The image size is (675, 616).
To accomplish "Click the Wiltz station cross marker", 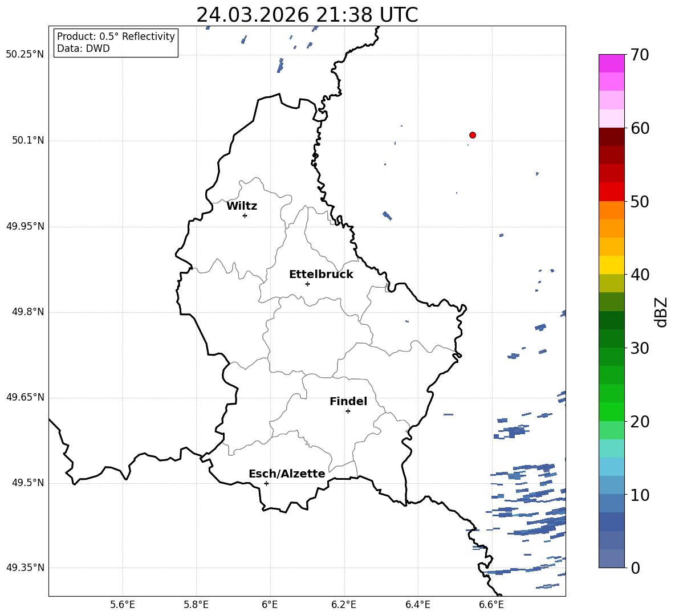I will pyautogui.click(x=245, y=215).
